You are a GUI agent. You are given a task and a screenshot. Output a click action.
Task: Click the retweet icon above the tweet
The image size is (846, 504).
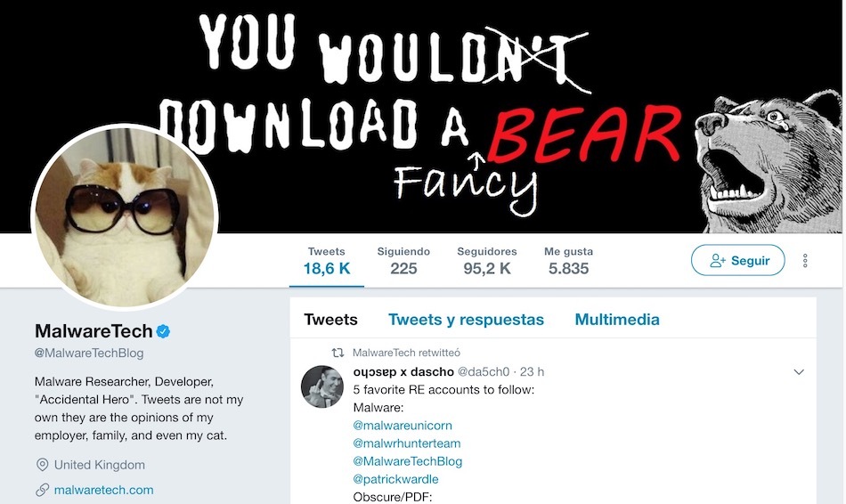tap(338, 353)
